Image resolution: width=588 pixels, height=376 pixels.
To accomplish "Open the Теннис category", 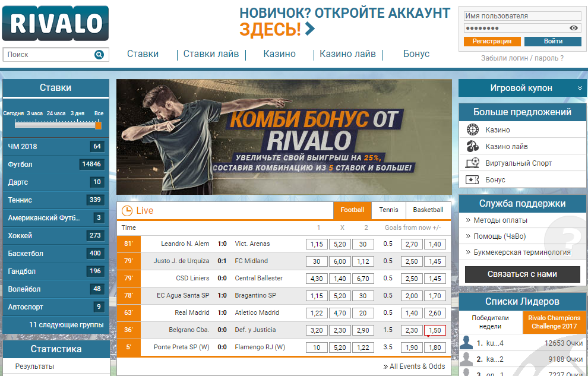I will coord(55,200).
